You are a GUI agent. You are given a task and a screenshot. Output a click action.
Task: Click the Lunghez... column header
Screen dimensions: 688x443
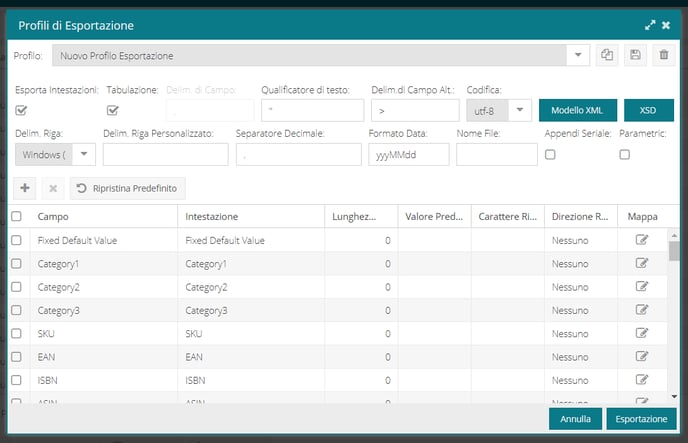361,216
